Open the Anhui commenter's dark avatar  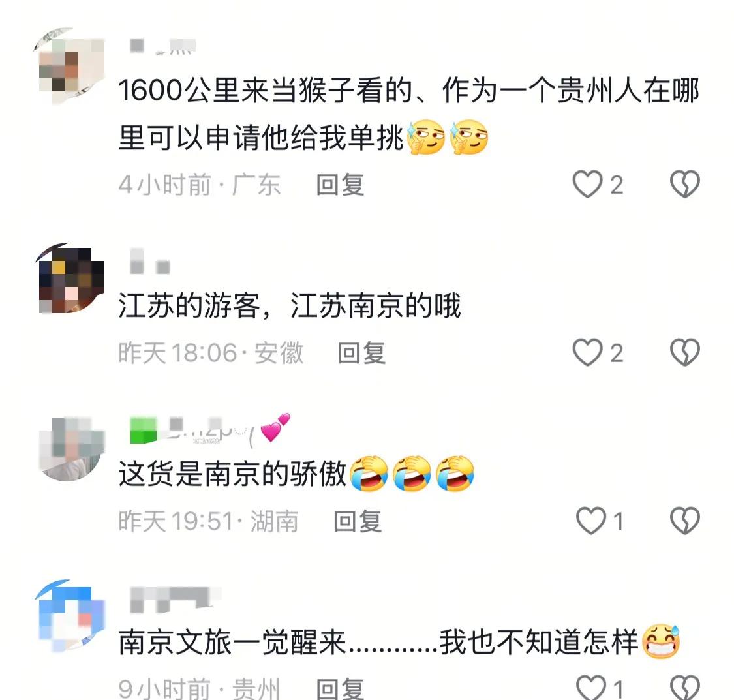pos(70,279)
